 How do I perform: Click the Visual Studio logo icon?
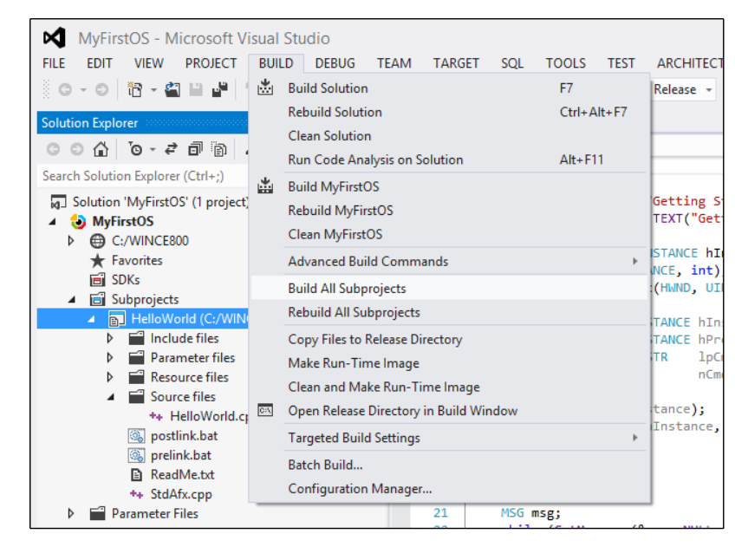55,37
